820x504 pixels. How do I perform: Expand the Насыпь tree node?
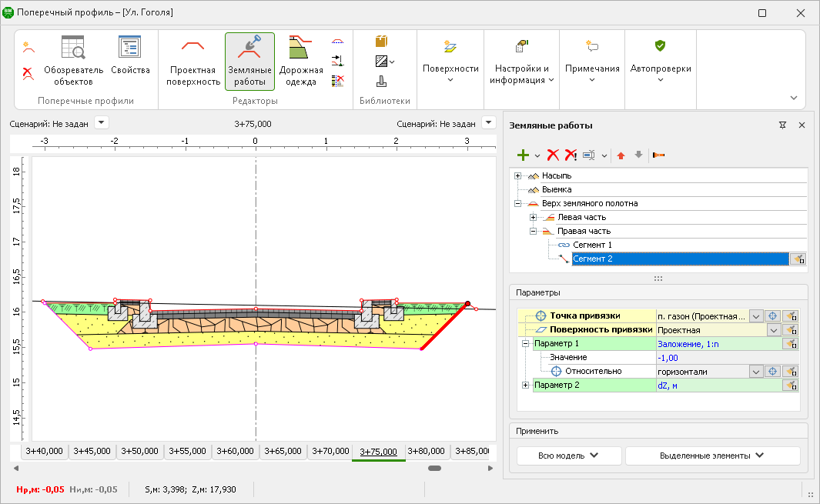pyautogui.click(x=517, y=176)
